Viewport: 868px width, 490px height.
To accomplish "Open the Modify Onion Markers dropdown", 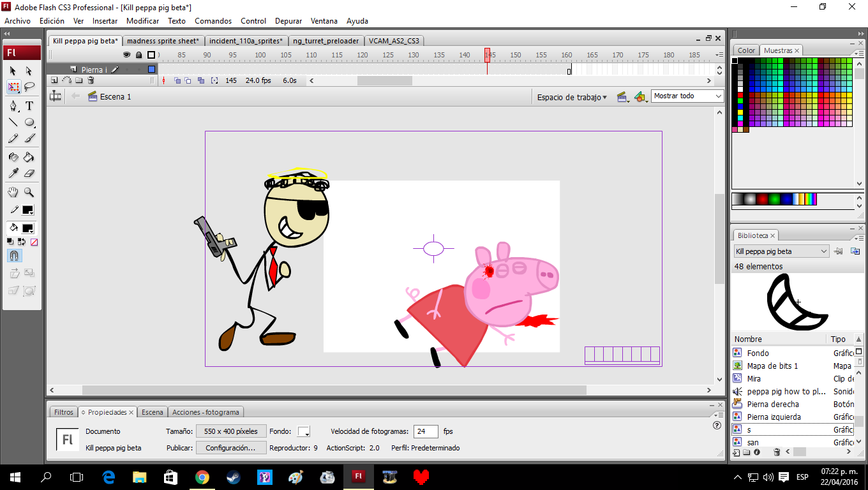I will tap(214, 80).
